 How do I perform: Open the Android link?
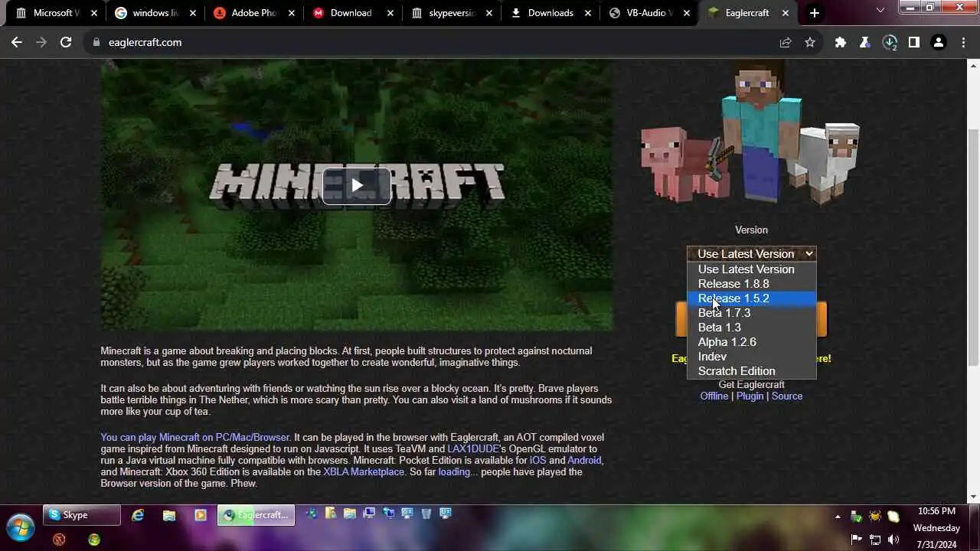[x=584, y=461]
